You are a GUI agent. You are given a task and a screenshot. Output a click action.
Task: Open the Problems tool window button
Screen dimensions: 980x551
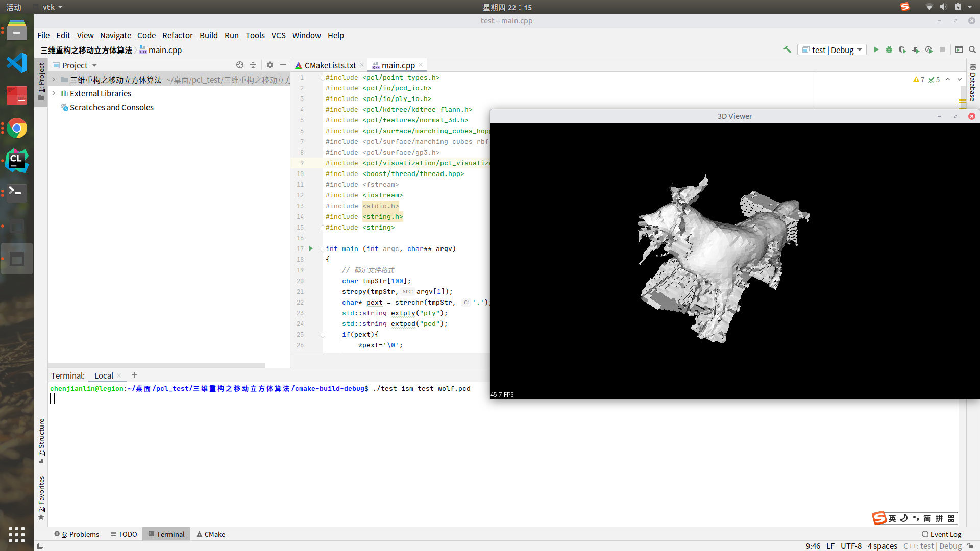click(x=77, y=534)
